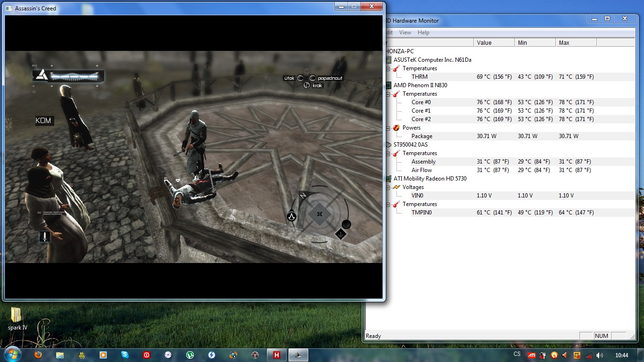Click the circular minimap in the game

pos(320,214)
